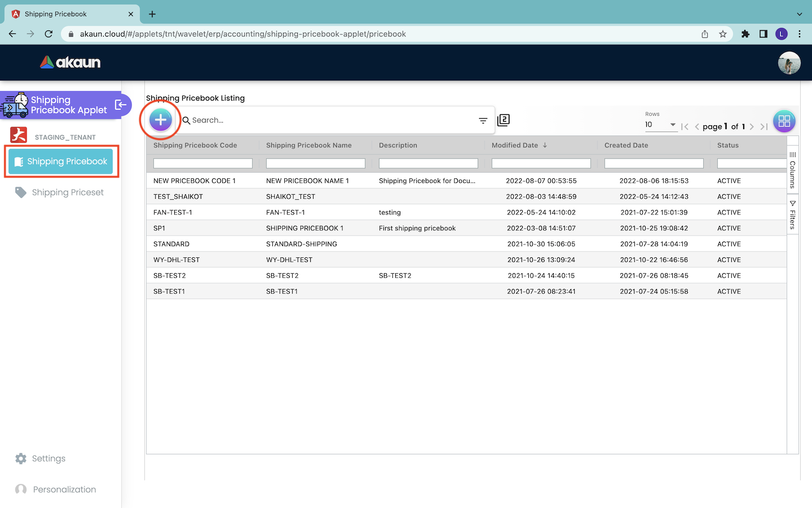Bookmark this page with star icon
Viewport: 812px width, 508px height.
tap(723, 34)
